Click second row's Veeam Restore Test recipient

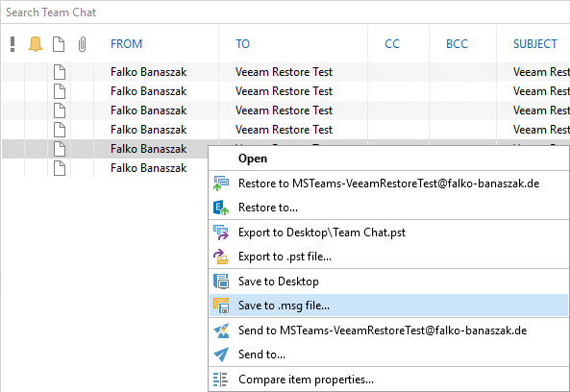[x=284, y=91]
